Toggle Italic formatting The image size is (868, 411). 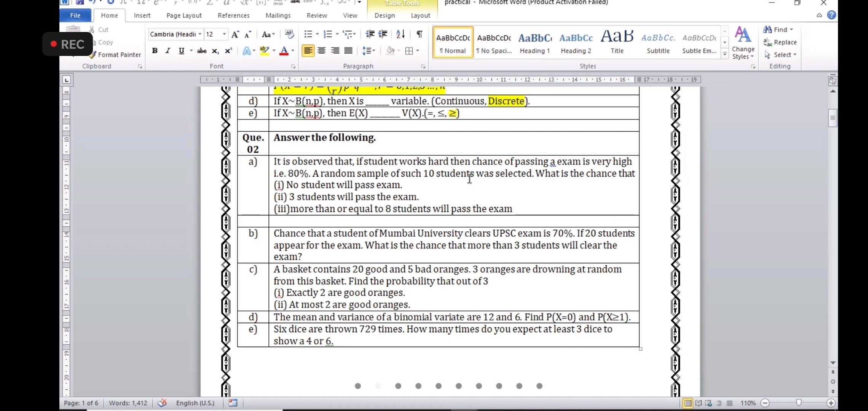point(168,51)
